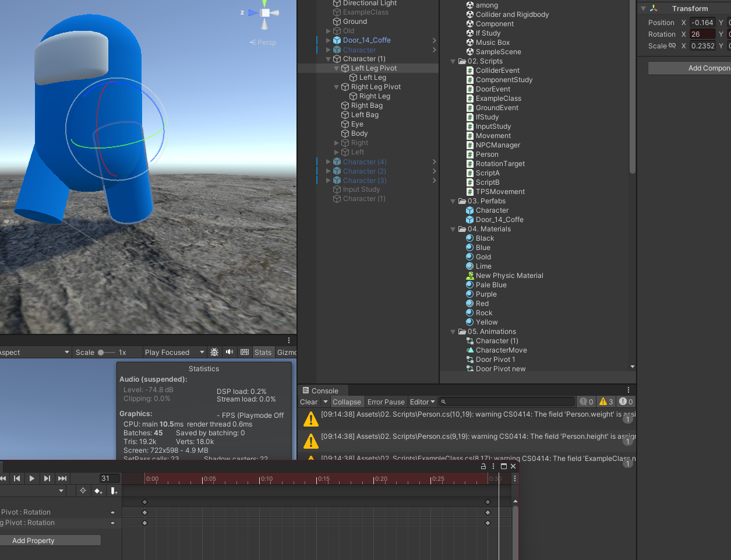Toggle Collapse in the Console
Image resolution: width=731 pixels, height=560 pixels.
click(x=347, y=402)
